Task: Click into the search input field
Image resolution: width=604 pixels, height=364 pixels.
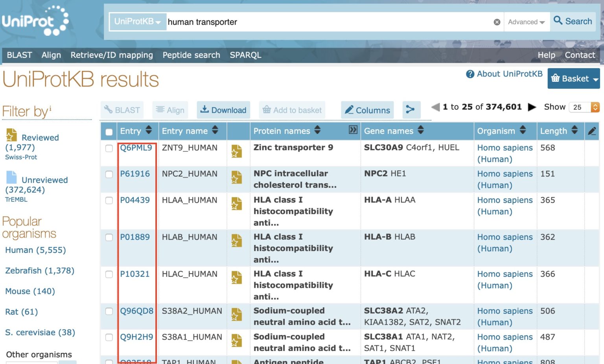Action: [x=326, y=22]
